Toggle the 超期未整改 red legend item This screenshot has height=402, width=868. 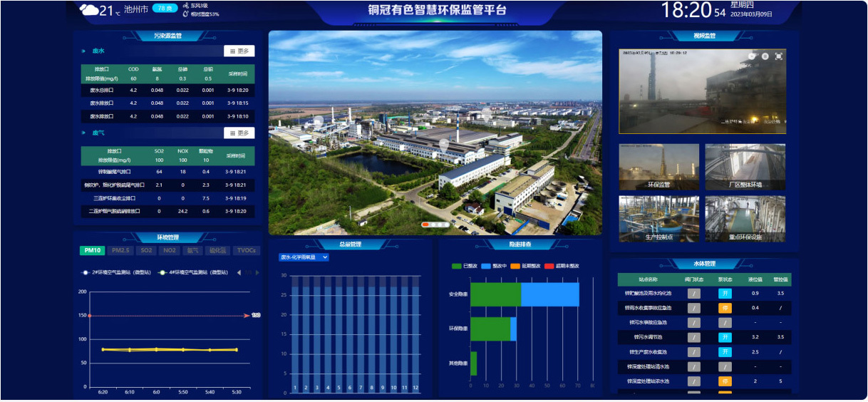pos(561,266)
